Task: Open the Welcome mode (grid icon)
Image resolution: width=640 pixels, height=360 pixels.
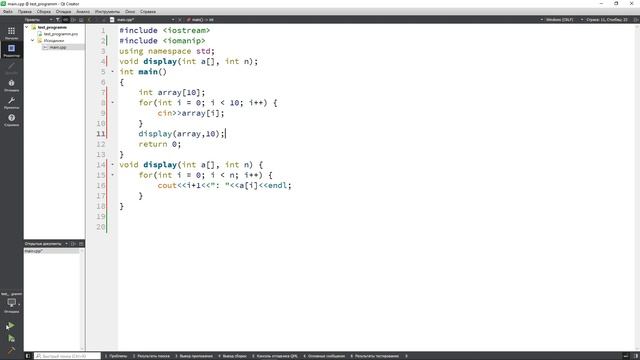Action: tap(11, 33)
